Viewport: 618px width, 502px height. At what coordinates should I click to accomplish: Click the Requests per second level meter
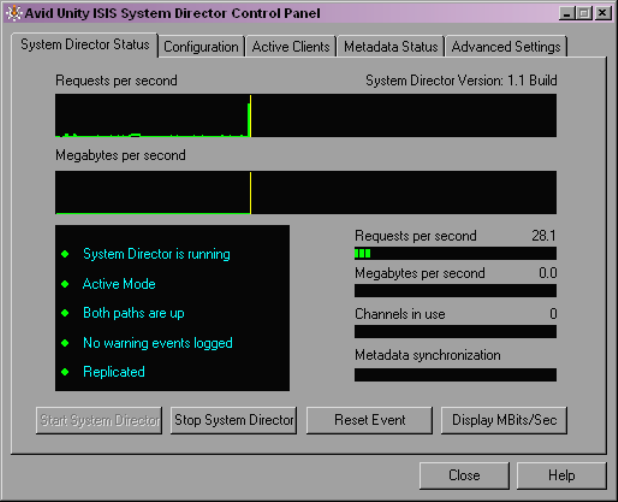[x=455, y=253]
